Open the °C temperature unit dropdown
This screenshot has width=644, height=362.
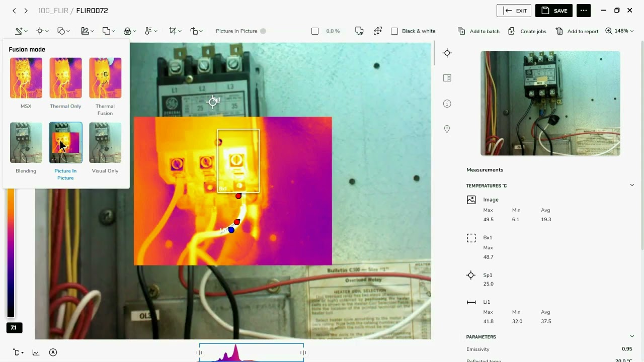[18, 352]
